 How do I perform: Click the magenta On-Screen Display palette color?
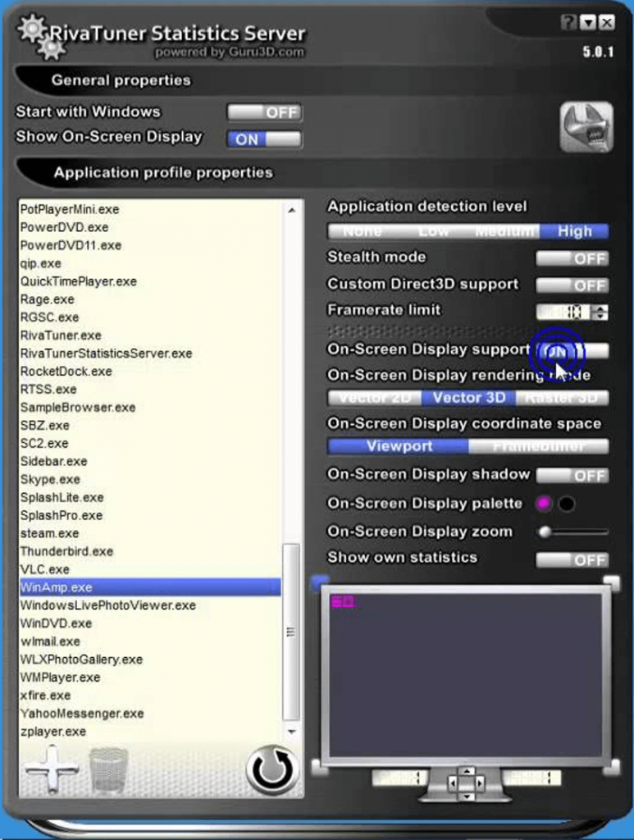pos(543,504)
